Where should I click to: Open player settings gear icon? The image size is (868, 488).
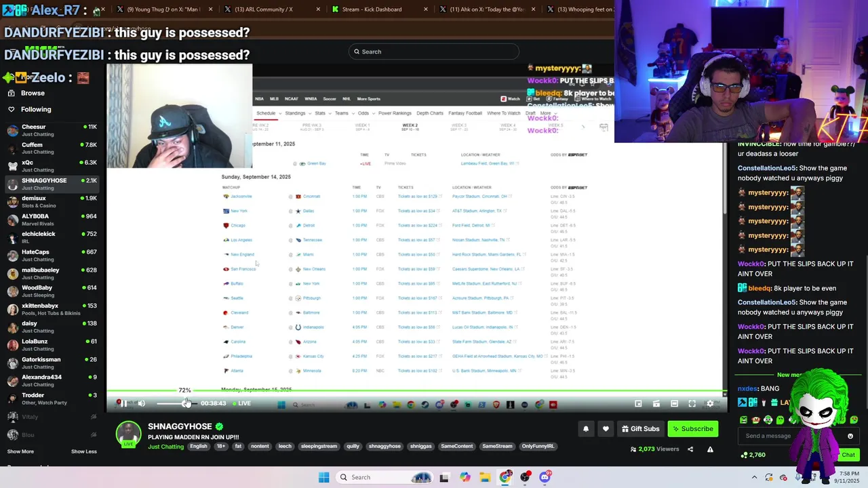point(710,403)
